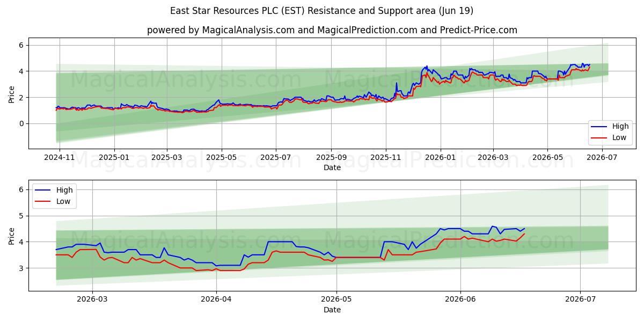
Task: Click the top chart x-axis label '2025-01'
Action: (114, 158)
